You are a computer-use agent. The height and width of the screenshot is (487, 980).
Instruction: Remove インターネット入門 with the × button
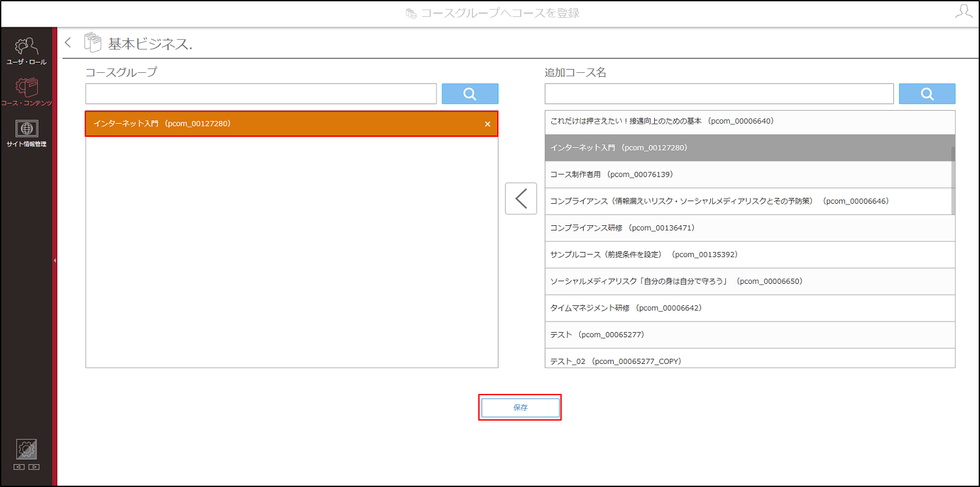click(x=487, y=124)
